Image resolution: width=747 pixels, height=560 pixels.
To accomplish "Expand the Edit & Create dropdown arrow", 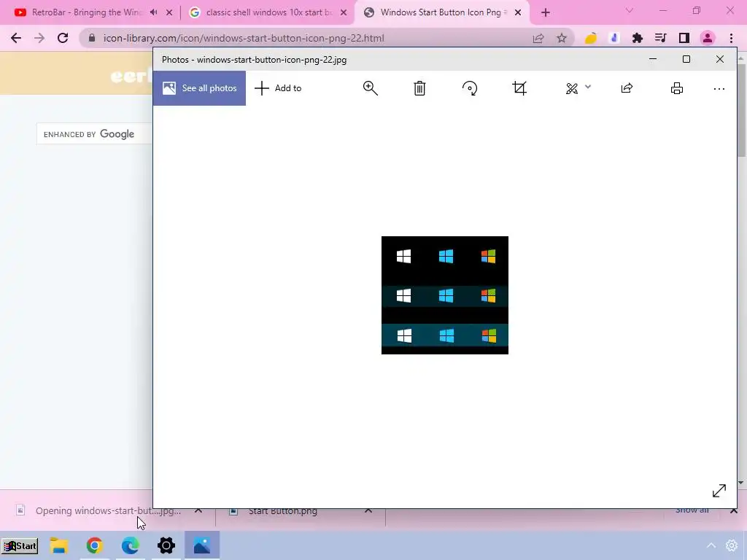I will coord(588,87).
